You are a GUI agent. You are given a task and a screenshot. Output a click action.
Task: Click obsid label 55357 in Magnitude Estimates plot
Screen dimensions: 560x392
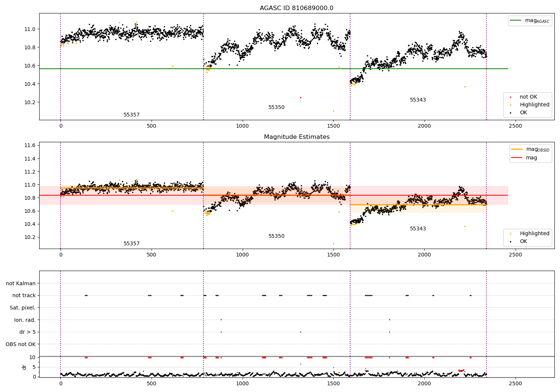131,244
